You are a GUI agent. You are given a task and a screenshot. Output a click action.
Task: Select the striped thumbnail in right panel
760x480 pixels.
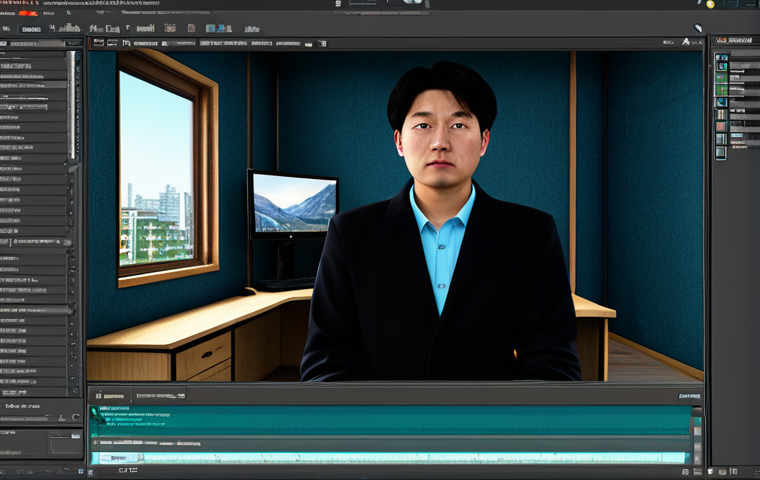[x=722, y=114]
